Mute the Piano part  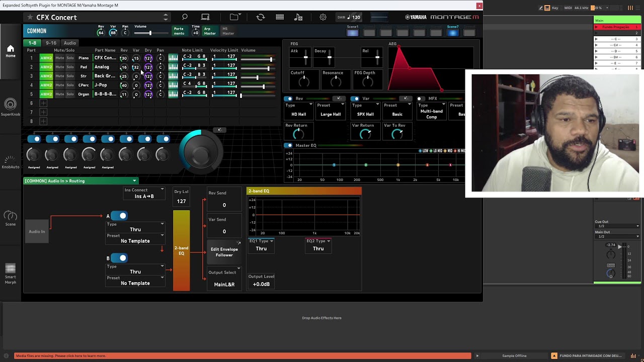59,58
